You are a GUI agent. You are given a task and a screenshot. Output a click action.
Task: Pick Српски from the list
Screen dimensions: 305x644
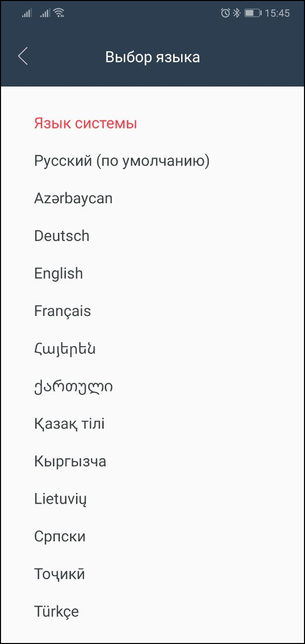tap(60, 536)
